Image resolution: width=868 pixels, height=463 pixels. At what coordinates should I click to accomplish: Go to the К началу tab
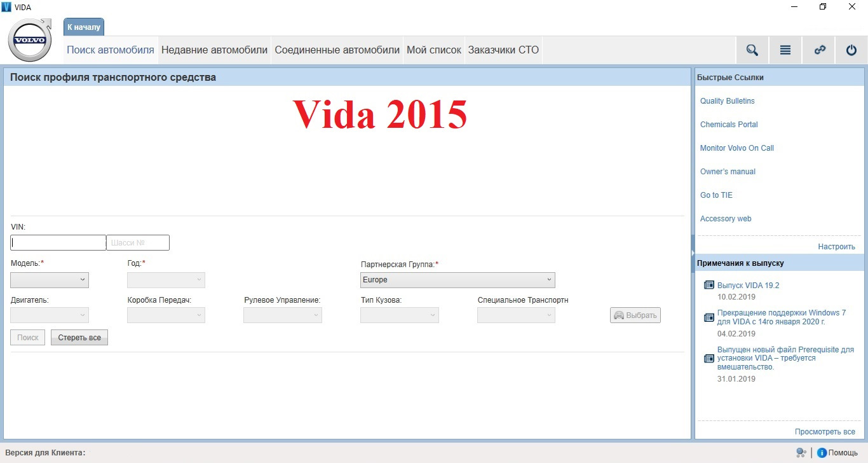tap(84, 27)
